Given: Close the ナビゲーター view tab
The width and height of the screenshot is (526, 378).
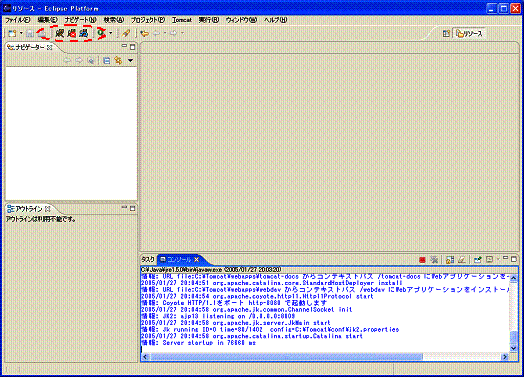Looking at the screenshot, I should (50, 48).
